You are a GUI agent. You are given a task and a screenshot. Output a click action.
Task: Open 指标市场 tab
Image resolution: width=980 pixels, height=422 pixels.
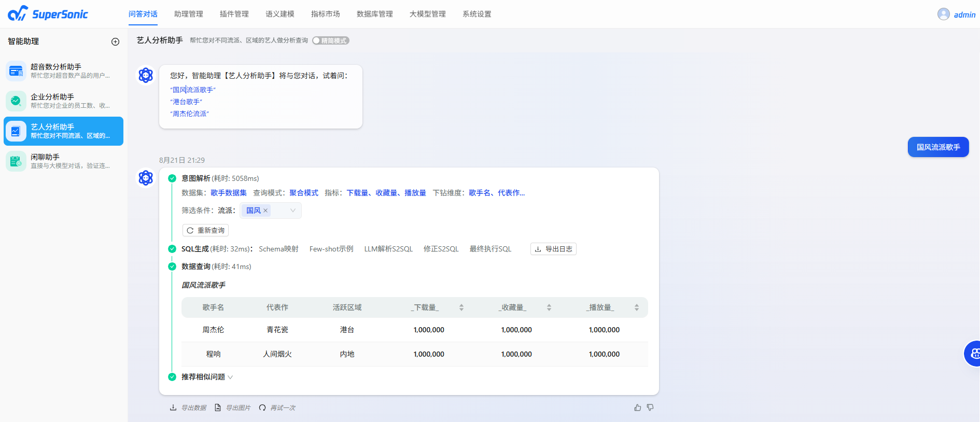326,14
